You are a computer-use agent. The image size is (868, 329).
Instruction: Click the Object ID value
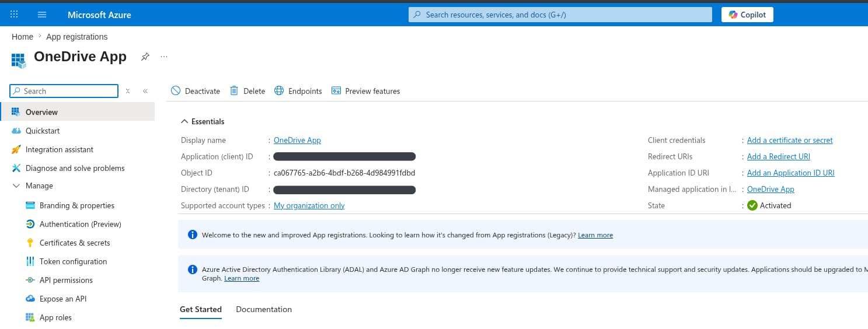pyautogui.click(x=344, y=173)
